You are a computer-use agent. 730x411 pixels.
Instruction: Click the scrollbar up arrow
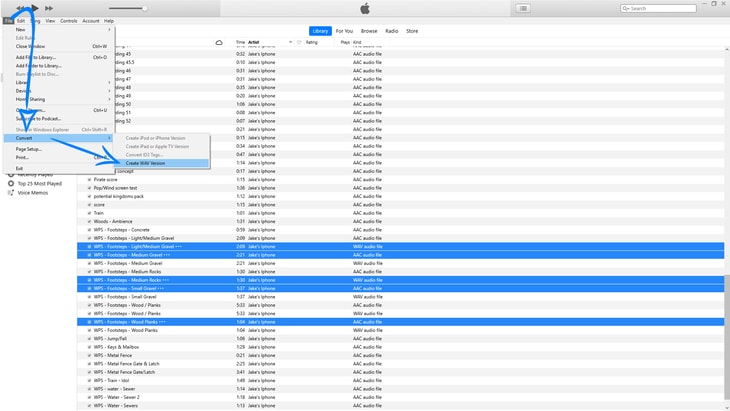click(x=727, y=50)
